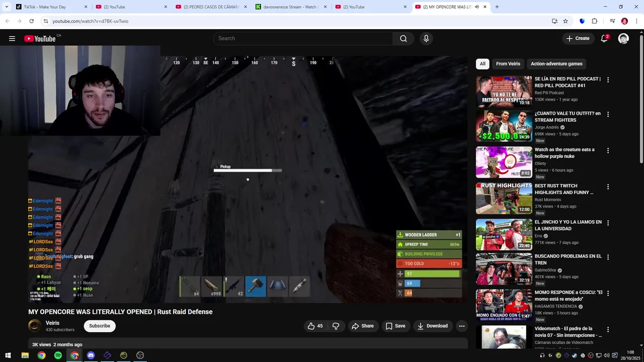The image size is (644, 362).
Task: Open the taskbar clock showing 1:08
Action: (x=630, y=355)
